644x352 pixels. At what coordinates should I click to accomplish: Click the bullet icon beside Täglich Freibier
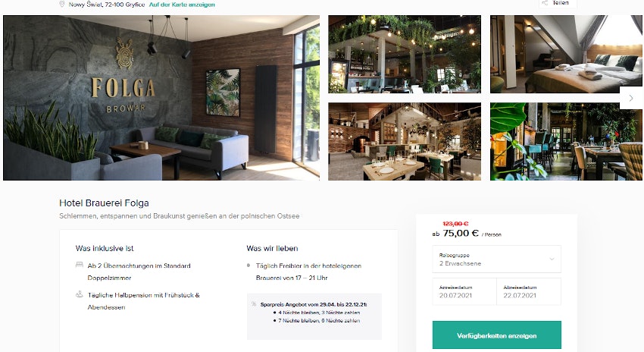249,266
